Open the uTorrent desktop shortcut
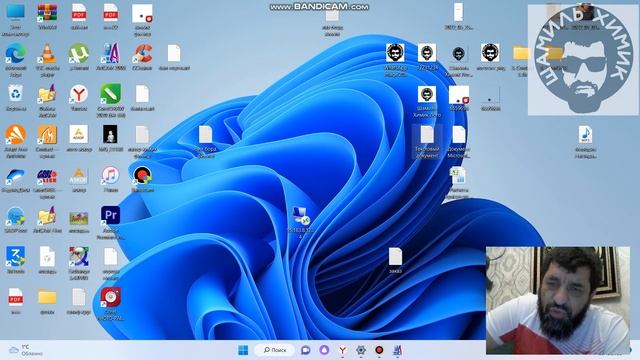The image size is (640, 360). (x=79, y=57)
